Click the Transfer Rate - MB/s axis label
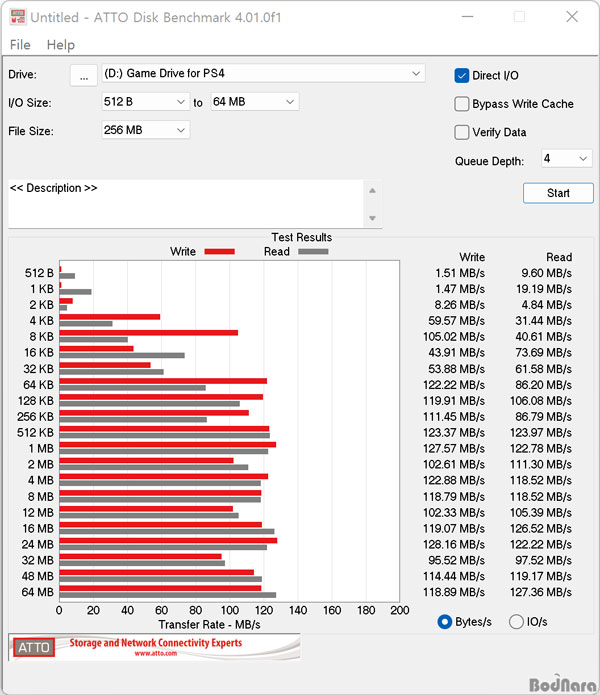The image size is (600, 695). tap(209, 625)
